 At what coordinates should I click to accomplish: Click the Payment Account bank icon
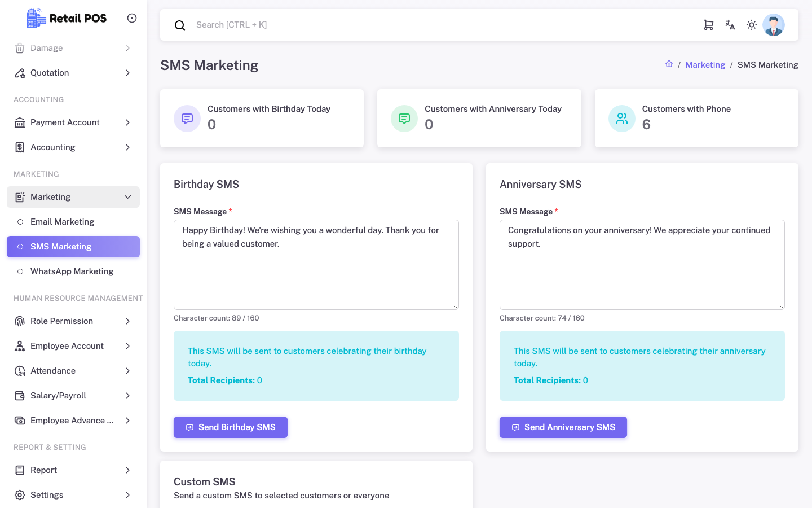click(20, 122)
